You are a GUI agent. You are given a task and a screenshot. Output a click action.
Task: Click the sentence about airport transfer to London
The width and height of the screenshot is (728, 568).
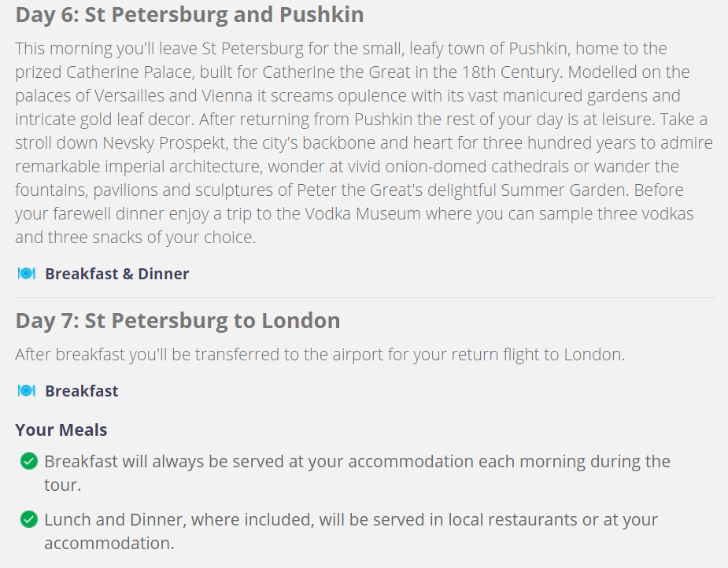(320, 355)
